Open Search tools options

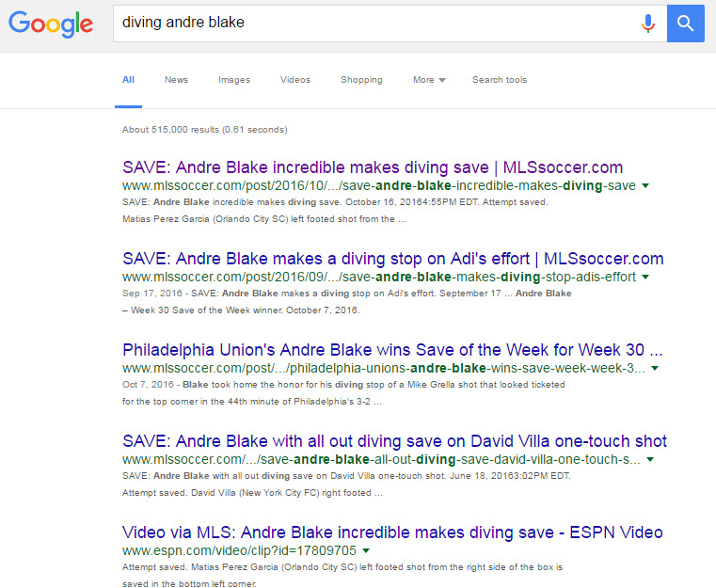click(499, 79)
